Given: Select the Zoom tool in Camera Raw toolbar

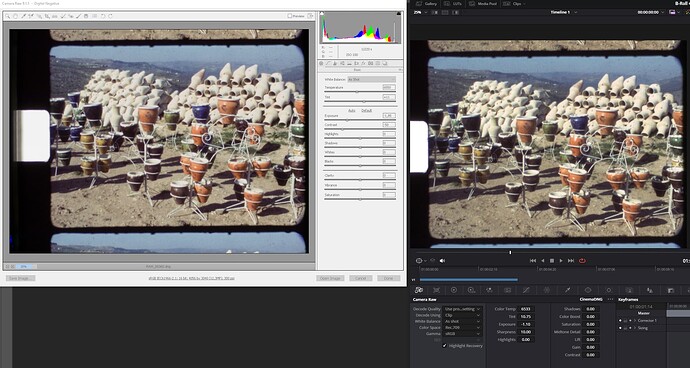Looking at the screenshot, I should point(8,16).
